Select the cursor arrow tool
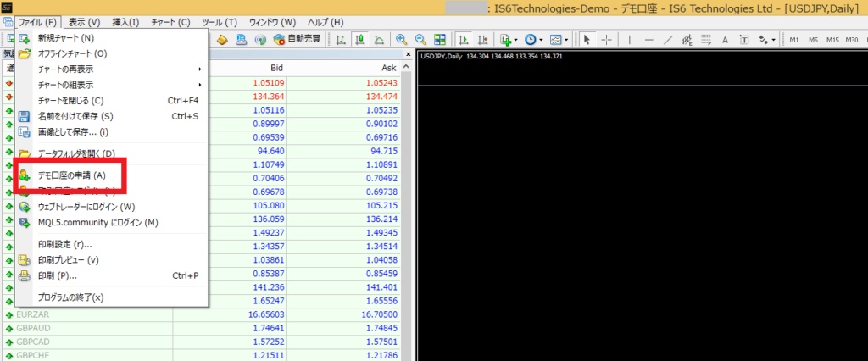 coord(588,40)
